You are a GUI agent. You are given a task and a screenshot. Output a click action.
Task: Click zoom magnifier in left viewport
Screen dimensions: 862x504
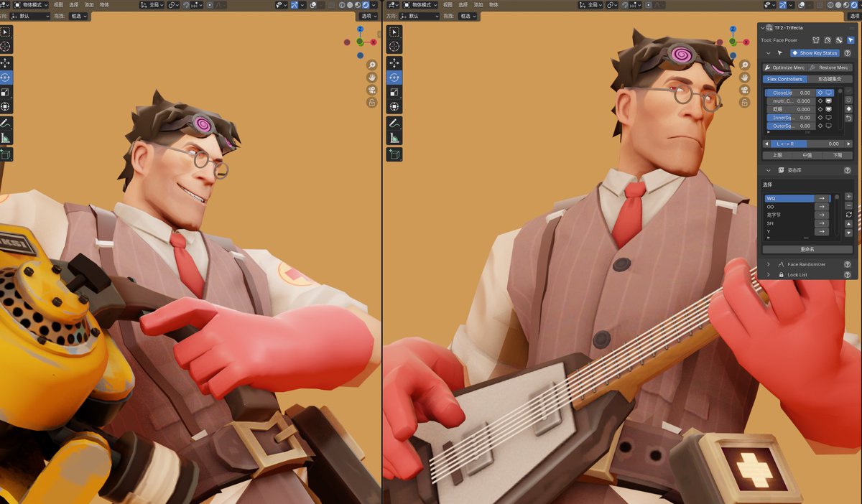click(x=372, y=65)
